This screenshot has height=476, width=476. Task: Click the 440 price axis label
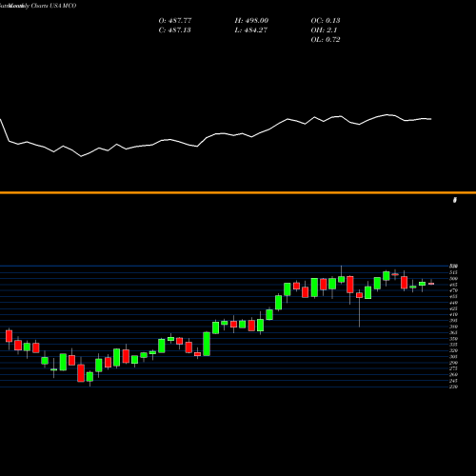[x=453, y=303]
